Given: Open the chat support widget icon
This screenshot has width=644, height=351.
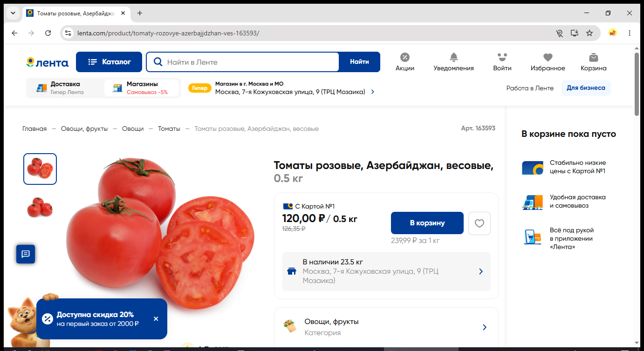Looking at the screenshot, I should [x=26, y=254].
